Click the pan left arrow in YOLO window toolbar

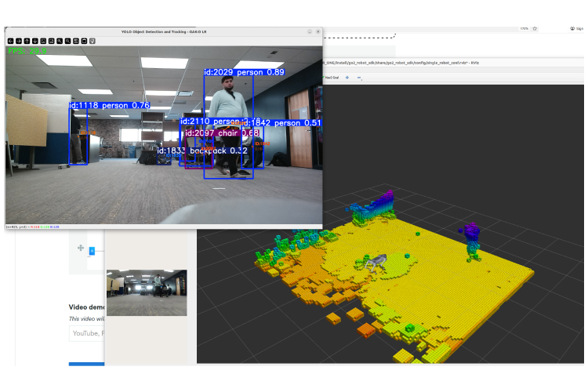pyautogui.click(x=11, y=40)
